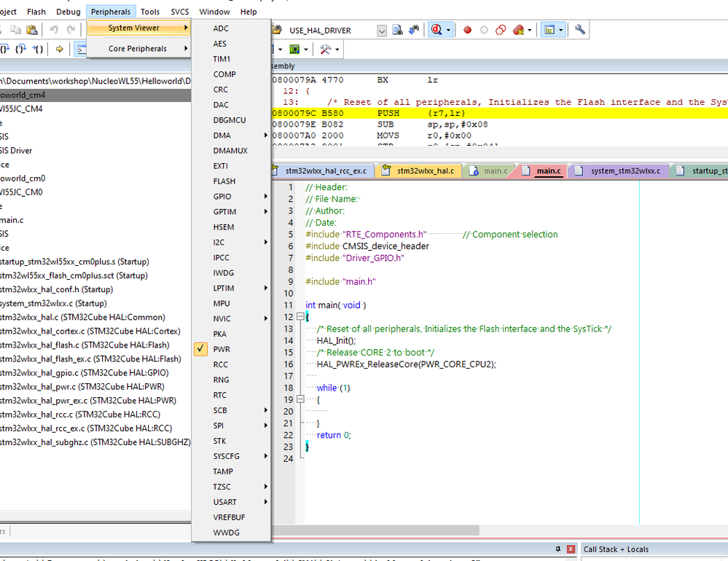728x561 pixels.
Task: Click the Start/Stop Debug Session icon
Action: pyautogui.click(x=437, y=30)
